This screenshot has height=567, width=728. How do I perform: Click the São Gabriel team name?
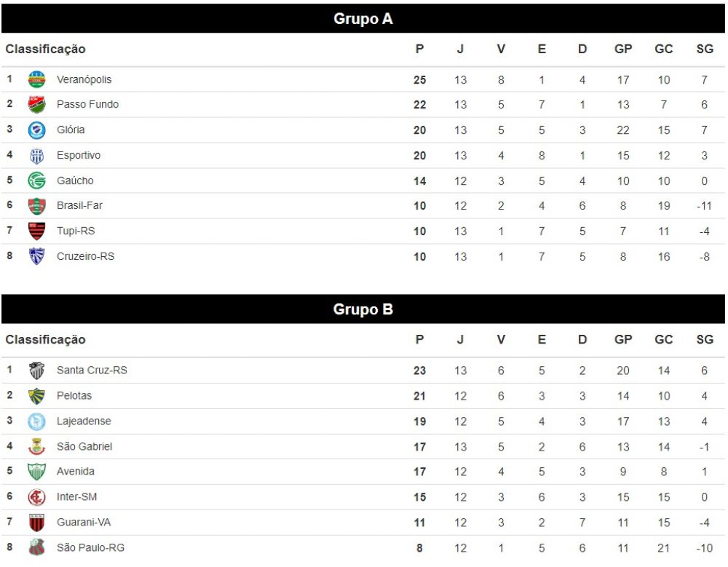pos(84,446)
